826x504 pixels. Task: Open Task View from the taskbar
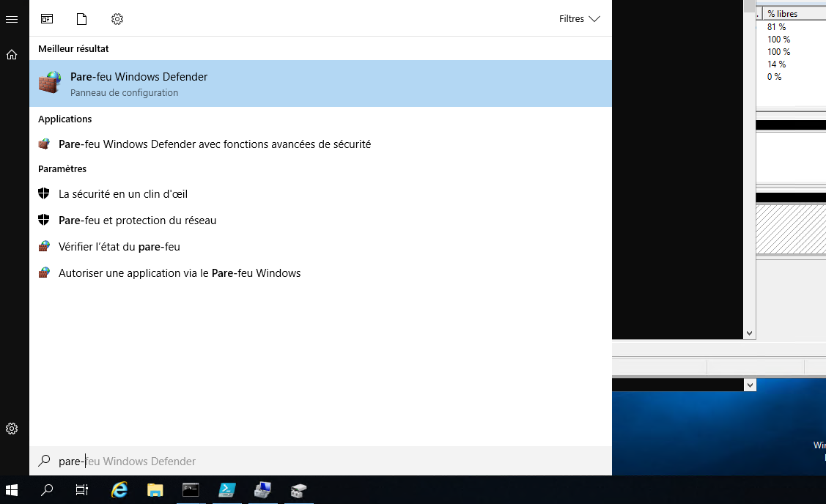(81, 490)
